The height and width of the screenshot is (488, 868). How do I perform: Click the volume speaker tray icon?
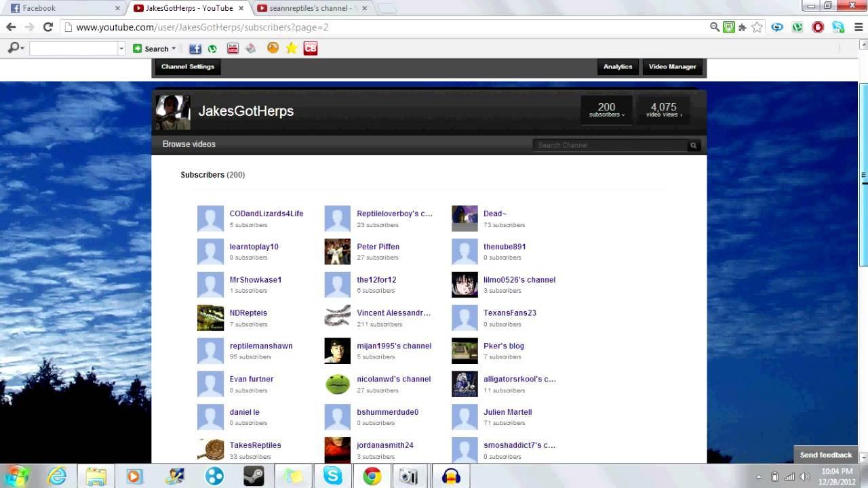tap(805, 476)
